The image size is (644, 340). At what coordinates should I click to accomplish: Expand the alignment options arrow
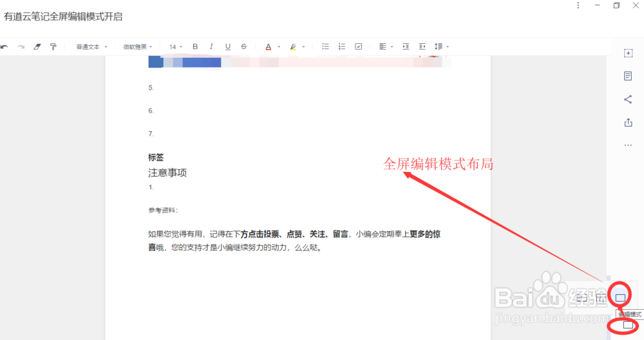[392, 47]
